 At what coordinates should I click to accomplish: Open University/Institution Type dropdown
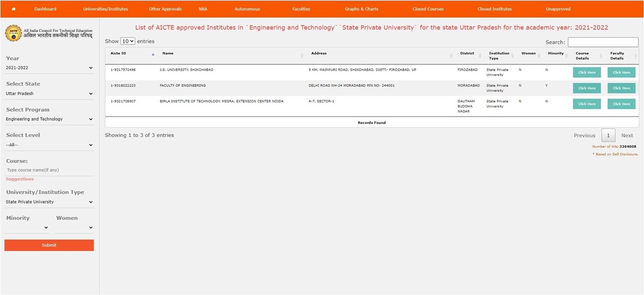coord(49,202)
